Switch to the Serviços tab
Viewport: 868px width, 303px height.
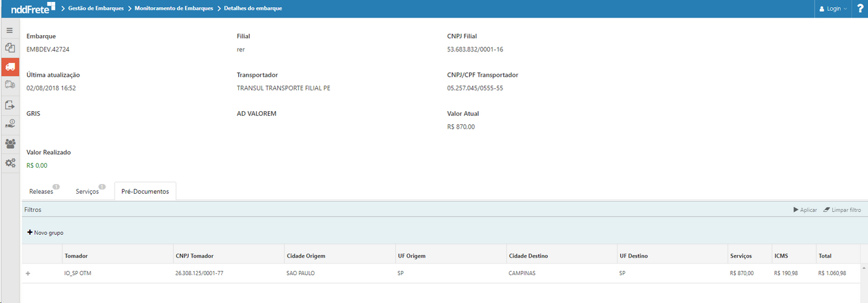[x=87, y=192]
